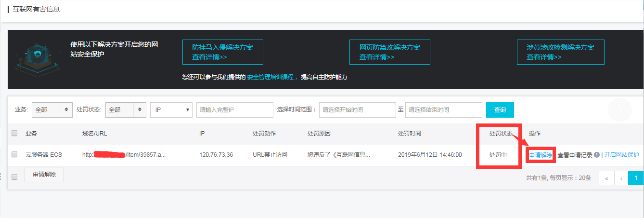Tick the bottom checkbox next to 申请解除 button

pyautogui.click(x=14, y=177)
